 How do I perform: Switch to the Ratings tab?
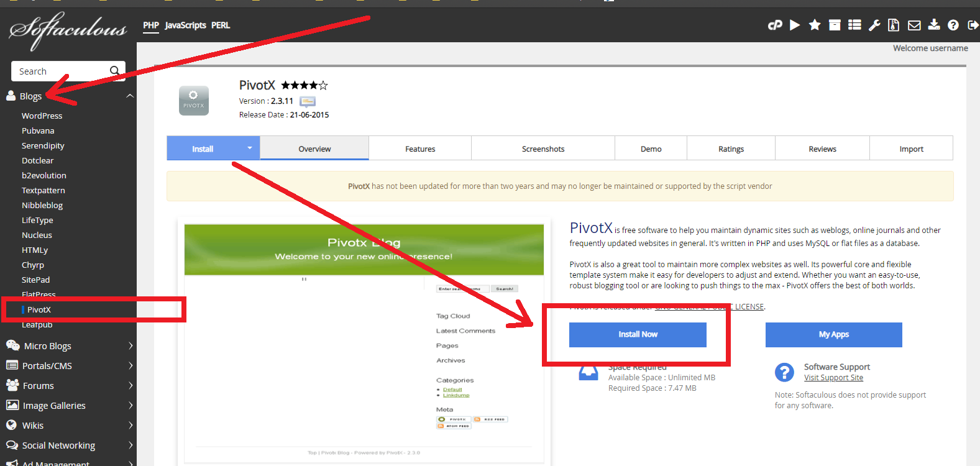(731, 148)
